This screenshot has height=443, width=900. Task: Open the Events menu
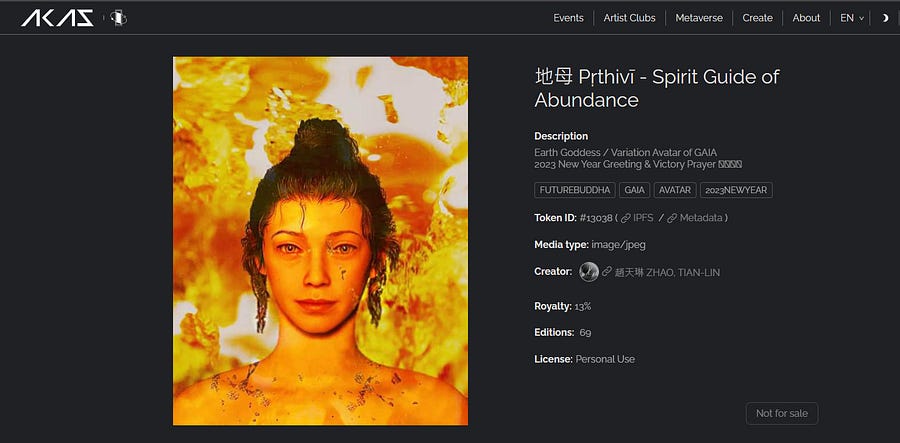click(x=568, y=18)
